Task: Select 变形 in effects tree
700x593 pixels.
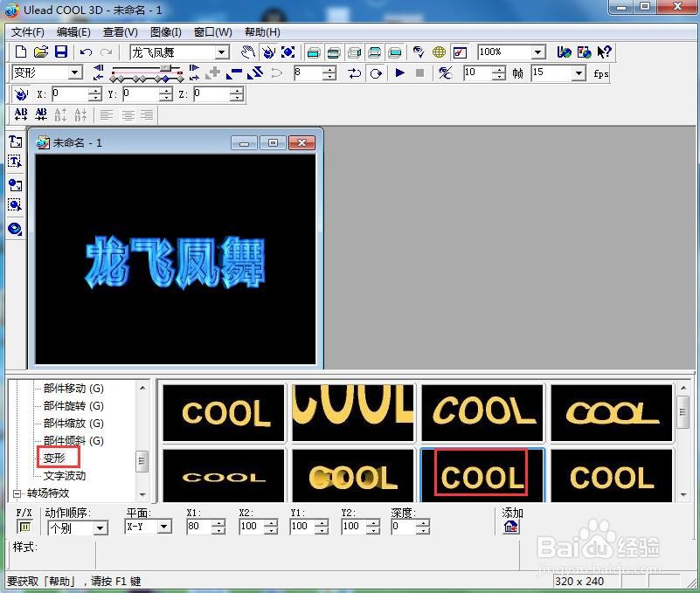Action: coord(54,458)
